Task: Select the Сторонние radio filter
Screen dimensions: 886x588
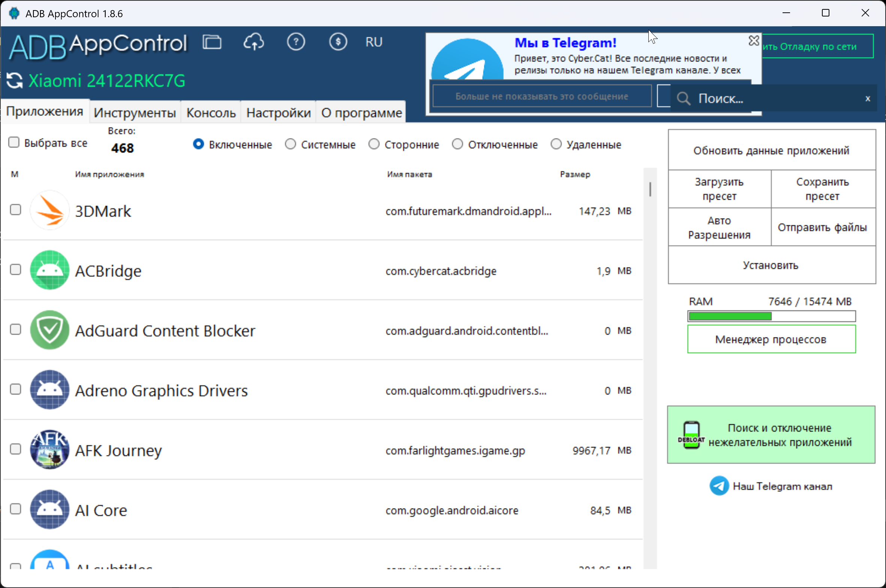Action: [x=374, y=144]
